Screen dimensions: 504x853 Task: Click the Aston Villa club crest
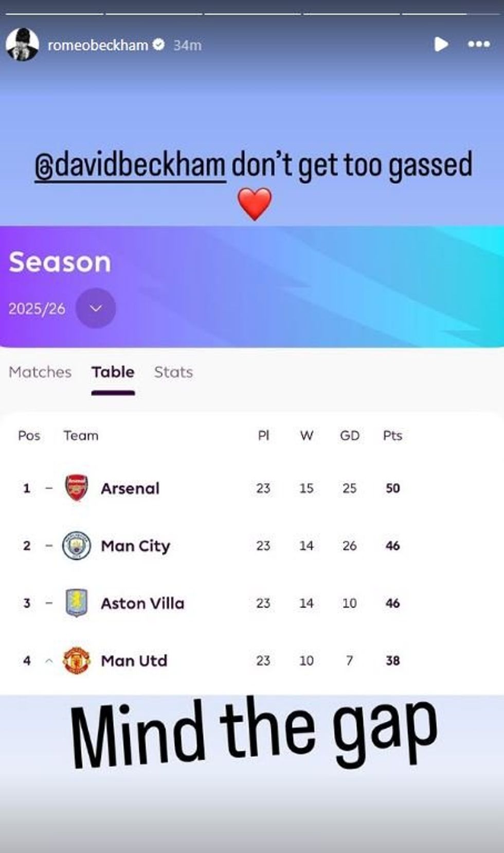point(77,603)
